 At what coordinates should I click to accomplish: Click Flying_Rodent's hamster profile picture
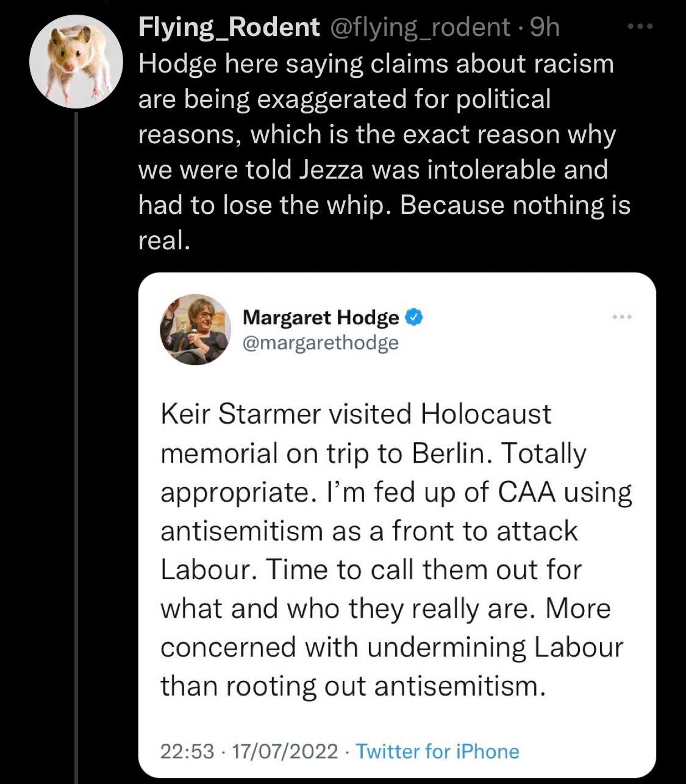click(x=76, y=59)
